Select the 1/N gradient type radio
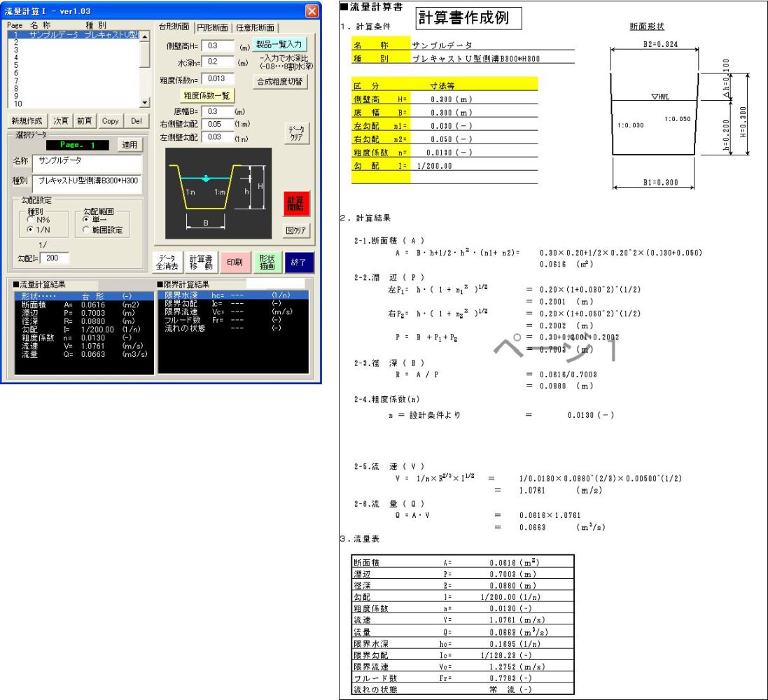Screen dimensions: 768x700 (x=31, y=230)
